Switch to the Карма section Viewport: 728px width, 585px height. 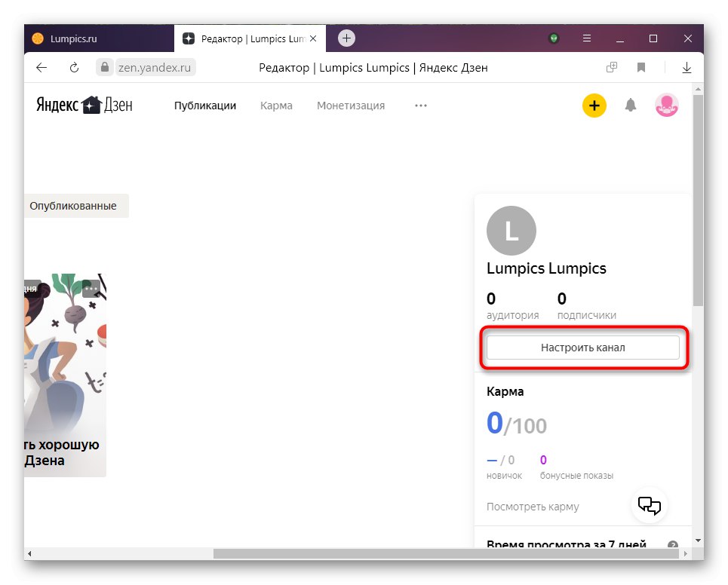276,106
